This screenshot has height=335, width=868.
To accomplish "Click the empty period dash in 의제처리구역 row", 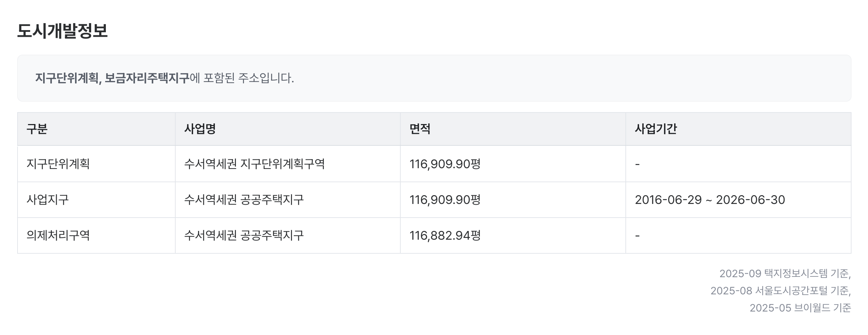I will (x=637, y=235).
